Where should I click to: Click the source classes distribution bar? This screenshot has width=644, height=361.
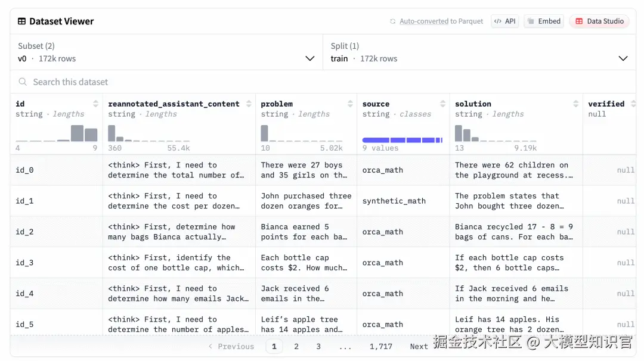pyautogui.click(x=402, y=140)
